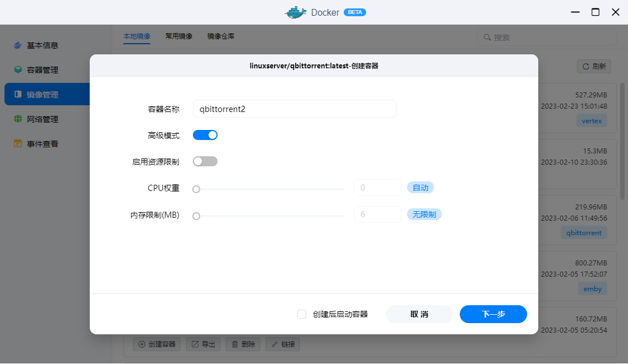Screen dimensions: 628x364
Task: Click the 160.72MB image size
Action: point(591,319)
